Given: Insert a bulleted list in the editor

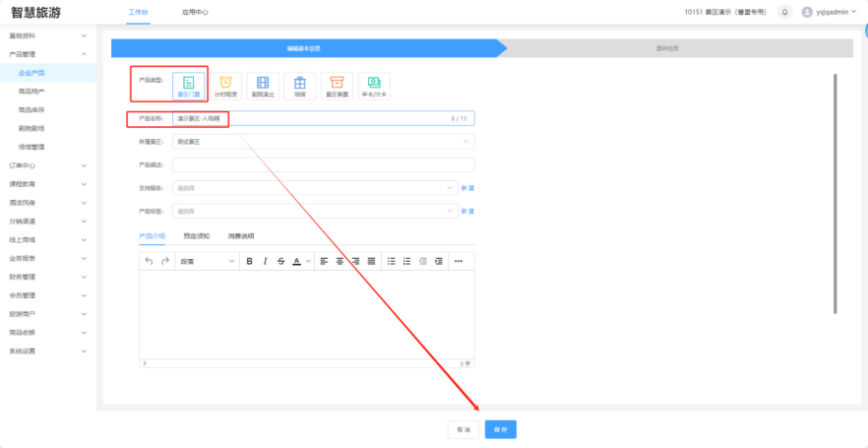Looking at the screenshot, I should (391, 261).
